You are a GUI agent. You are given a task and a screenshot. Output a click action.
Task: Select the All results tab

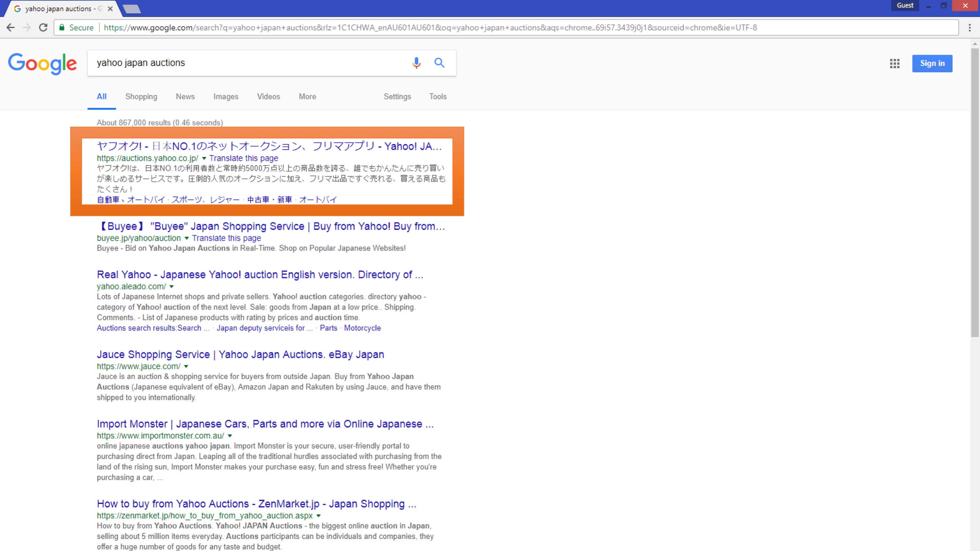(102, 97)
